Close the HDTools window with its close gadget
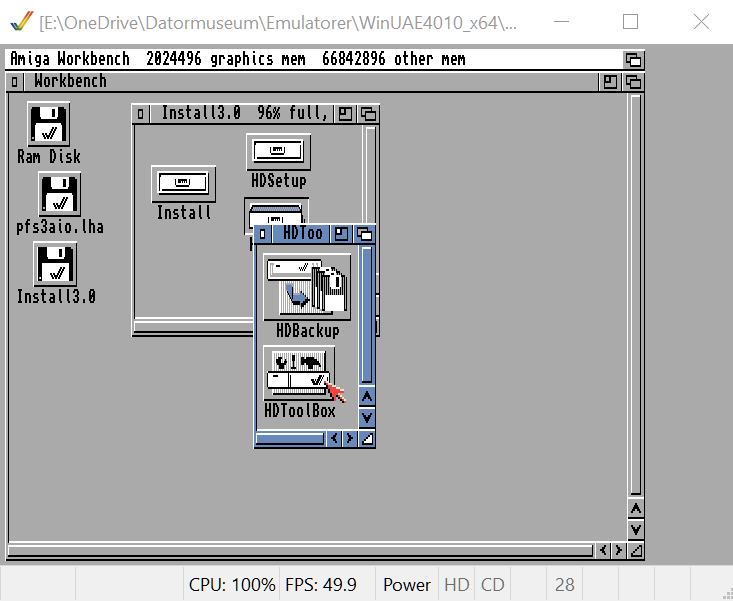Screen dimensions: 733x601 263,234
